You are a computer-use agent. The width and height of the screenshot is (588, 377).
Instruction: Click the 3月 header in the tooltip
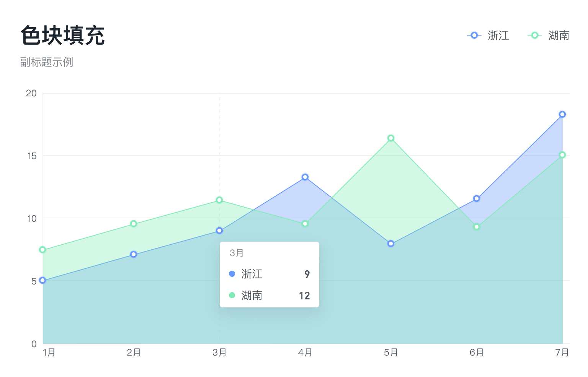click(237, 253)
